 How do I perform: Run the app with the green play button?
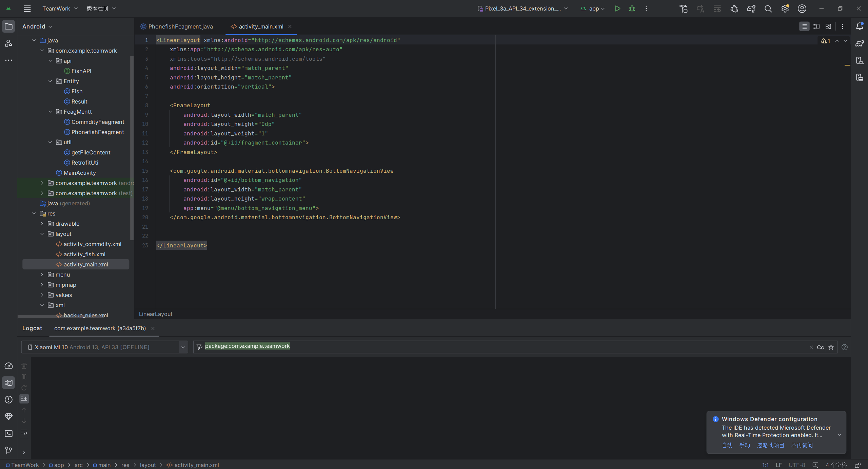[617, 9]
